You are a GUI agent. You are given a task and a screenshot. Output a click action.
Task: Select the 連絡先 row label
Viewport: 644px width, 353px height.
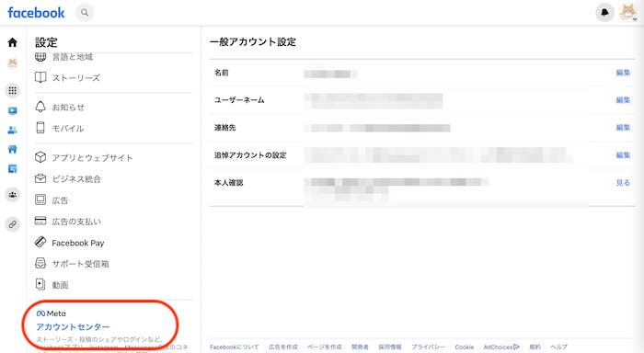pyautogui.click(x=225, y=128)
